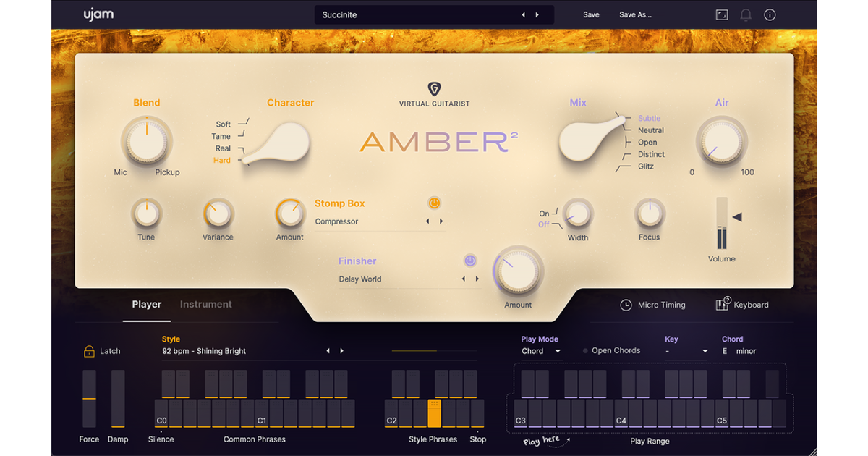The width and height of the screenshot is (868, 456).
Task: Select Soft character setting
Action: coord(224,124)
